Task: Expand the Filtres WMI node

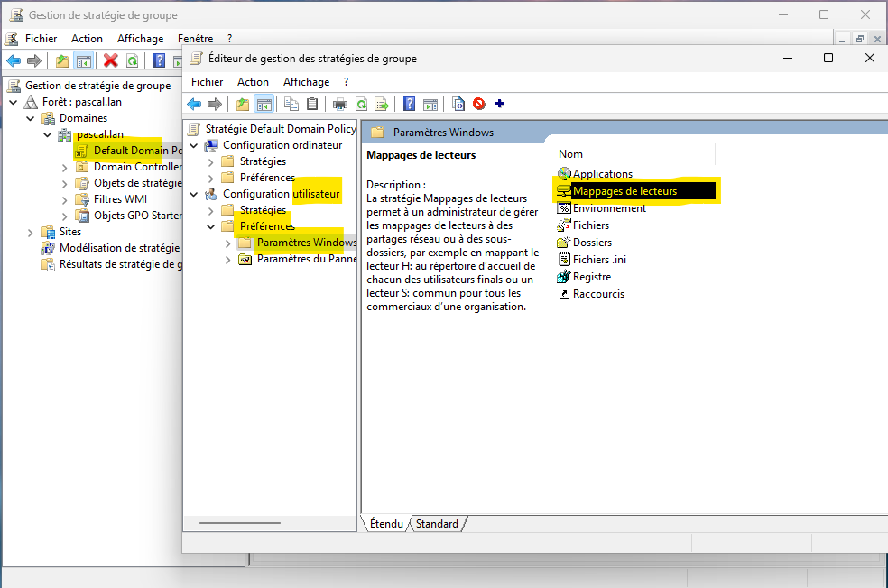Action: [65, 200]
